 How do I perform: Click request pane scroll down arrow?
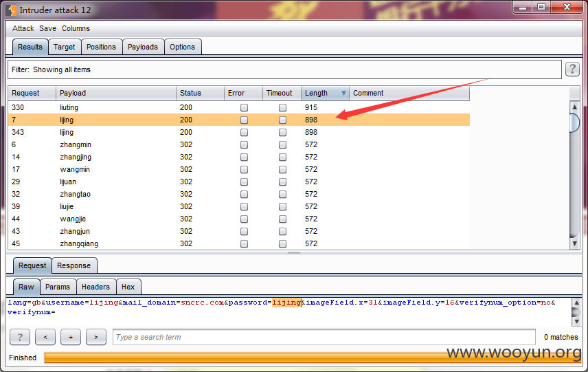[577, 322]
